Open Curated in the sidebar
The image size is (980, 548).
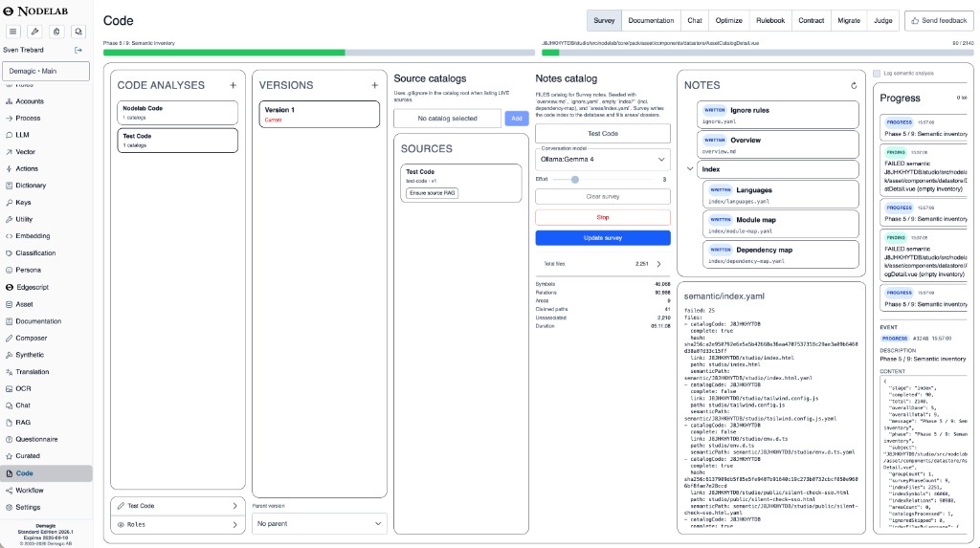(x=46, y=456)
